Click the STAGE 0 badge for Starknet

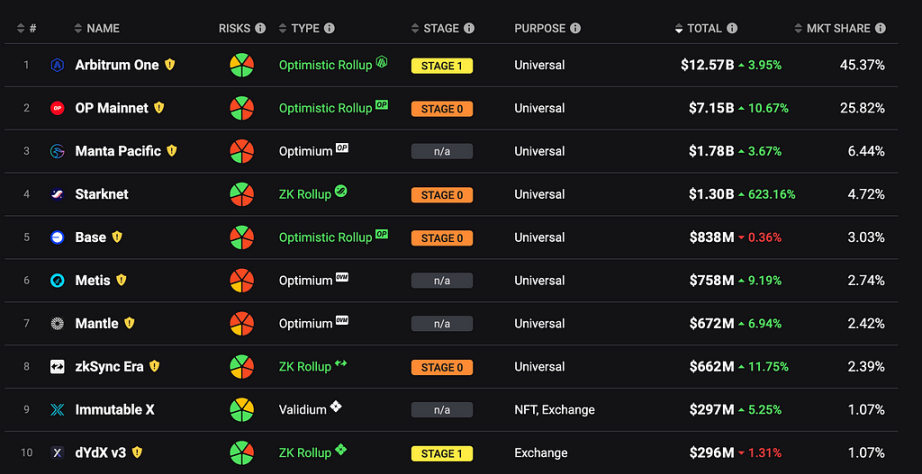[x=441, y=195]
